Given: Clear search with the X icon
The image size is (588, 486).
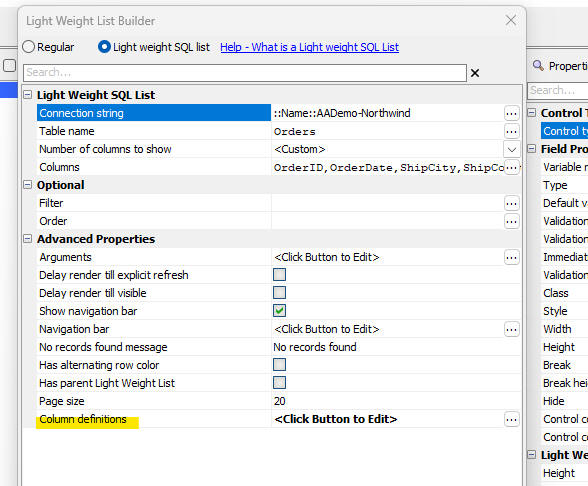Looking at the screenshot, I should tap(475, 73).
